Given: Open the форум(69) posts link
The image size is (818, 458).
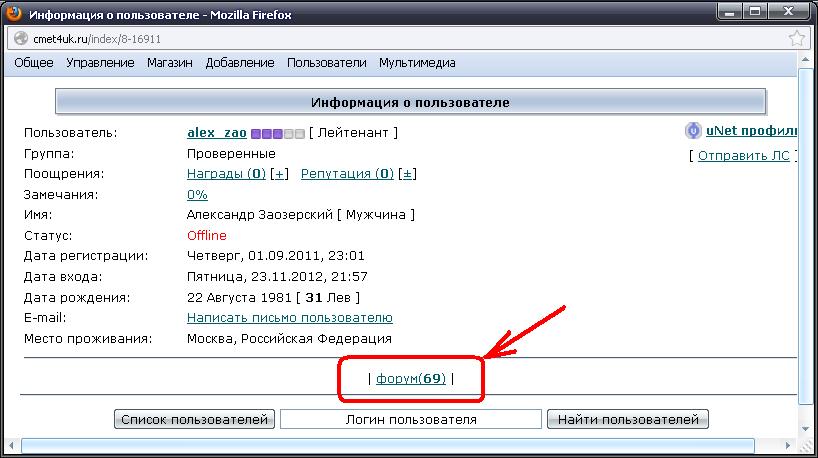Looking at the screenshot, I should point(411,378).
